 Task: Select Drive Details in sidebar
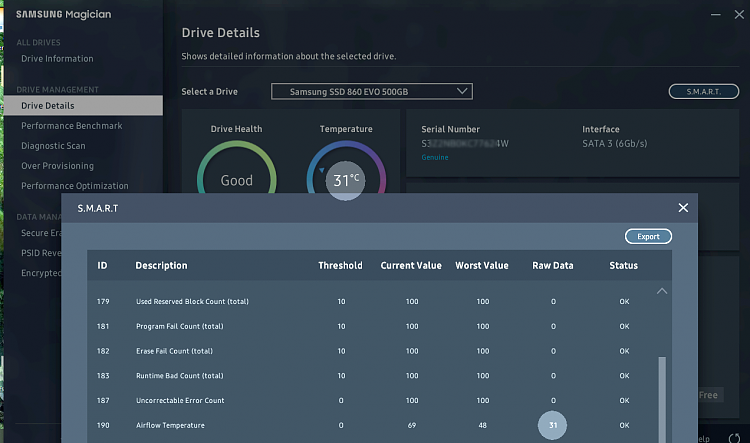pyautogui.click(x=83, y=105)
